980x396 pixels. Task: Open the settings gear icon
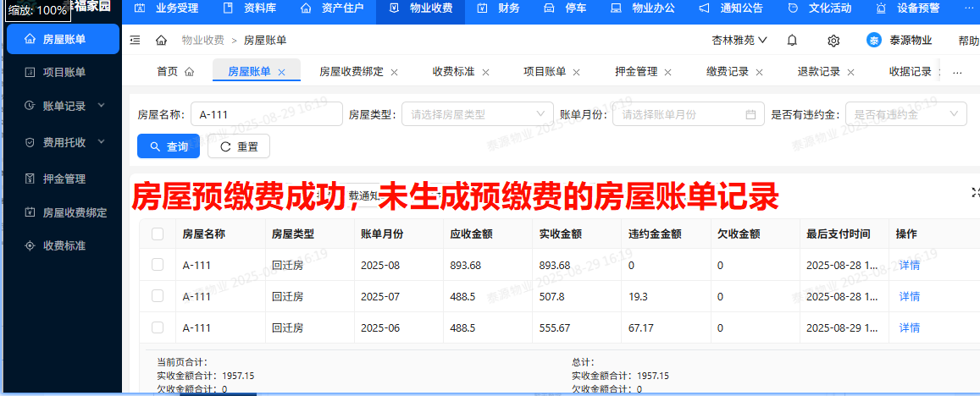[833, 41]
